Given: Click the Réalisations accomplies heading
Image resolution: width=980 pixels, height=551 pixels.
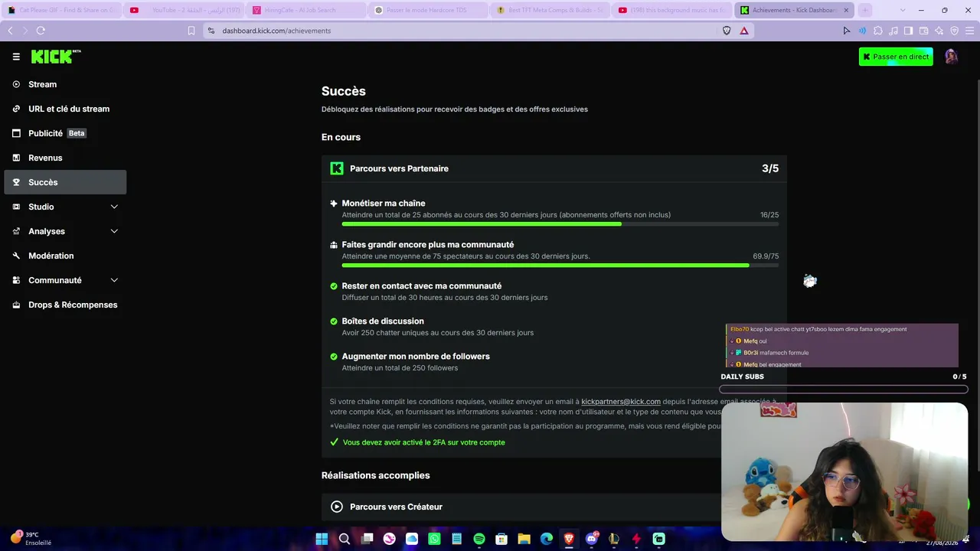Looking at the screenshot, I should [376, 475].
